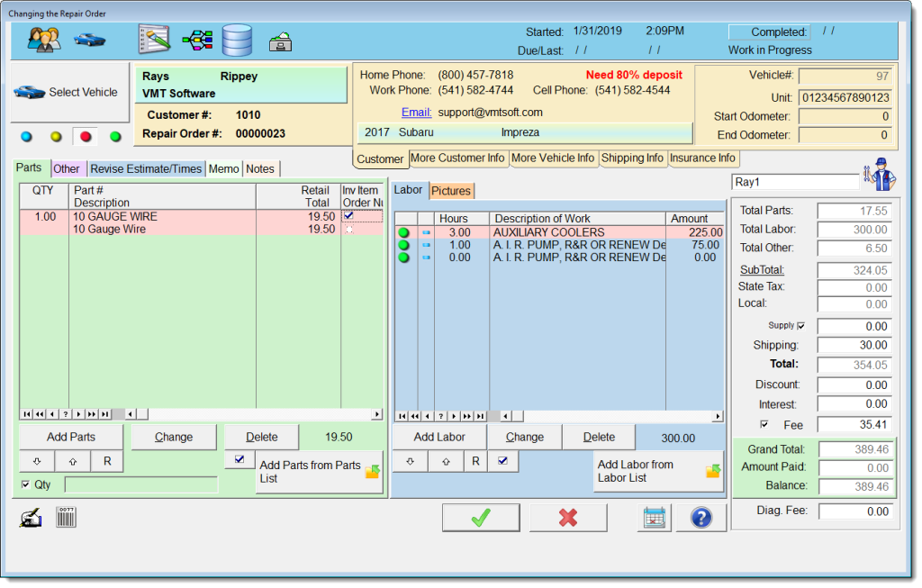The width and height of the screenshot is (922, 588).
Task: Click the mechanic technician icon beside Ray1
Action: click(880, 175)
